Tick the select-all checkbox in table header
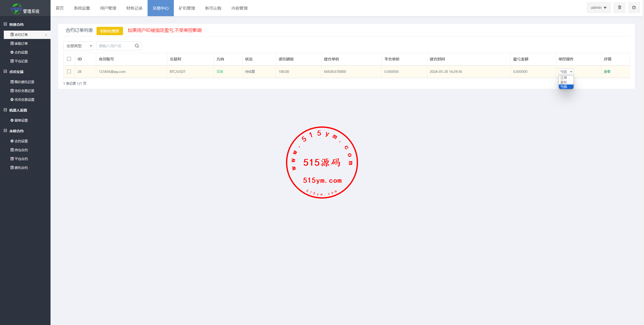 69,59
